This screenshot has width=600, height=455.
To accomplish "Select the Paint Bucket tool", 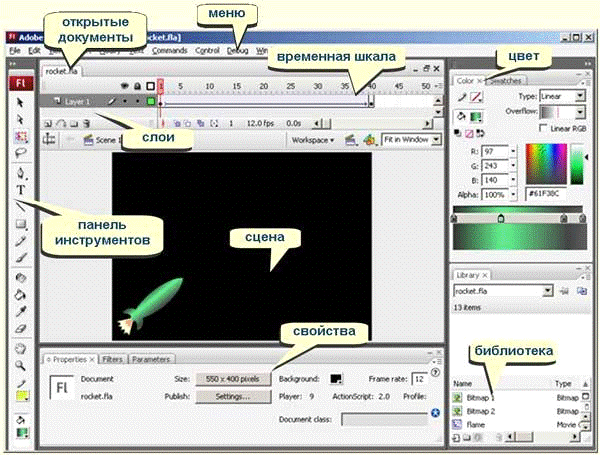I will coord(21,295).
